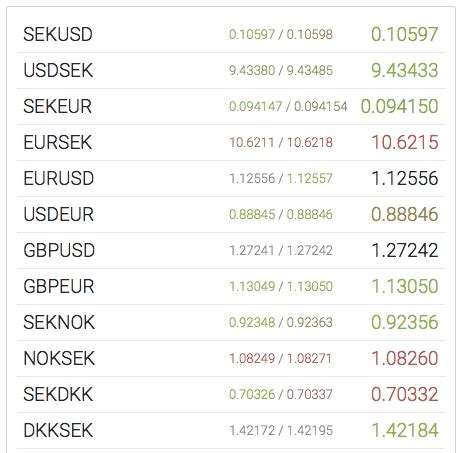Select NOKSEK bid/ask 1.08249 / 1.08271
The width and height of the screenshot is (462, 453).
[x=280, y=358]
